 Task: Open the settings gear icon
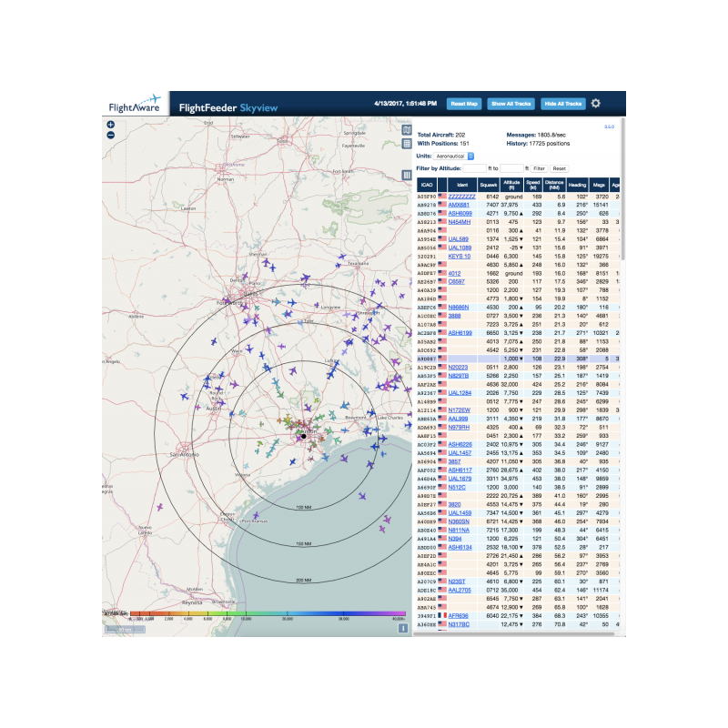coord(596,104)
